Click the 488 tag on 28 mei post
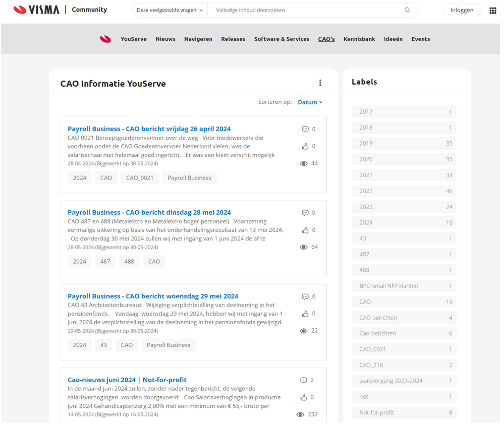 coord(129,262)
